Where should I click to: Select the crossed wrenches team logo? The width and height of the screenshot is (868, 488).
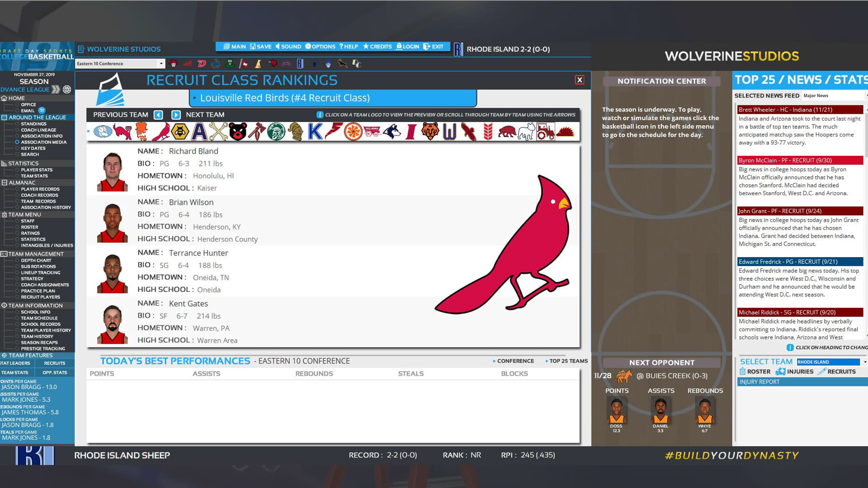(218, 131)
